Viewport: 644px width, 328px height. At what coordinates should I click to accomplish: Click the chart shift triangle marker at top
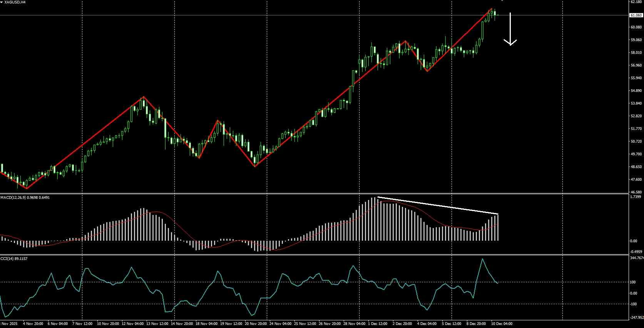tap(502, 1)
